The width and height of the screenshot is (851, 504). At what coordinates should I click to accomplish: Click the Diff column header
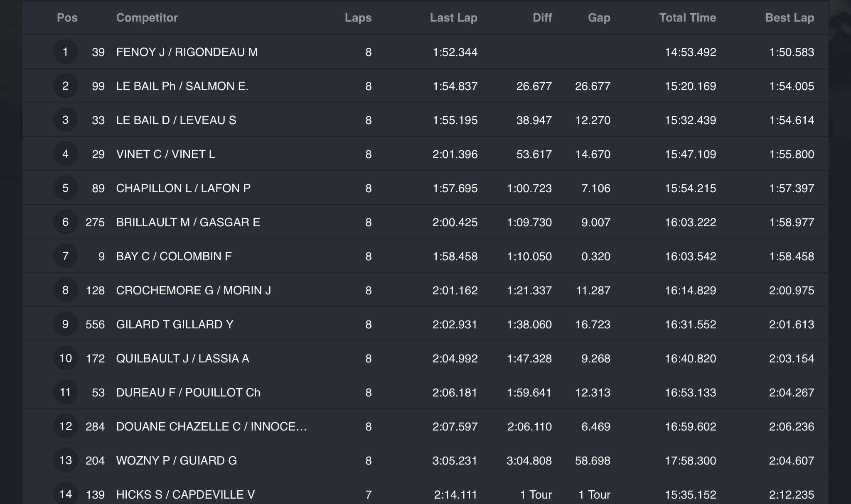point(542,17)
